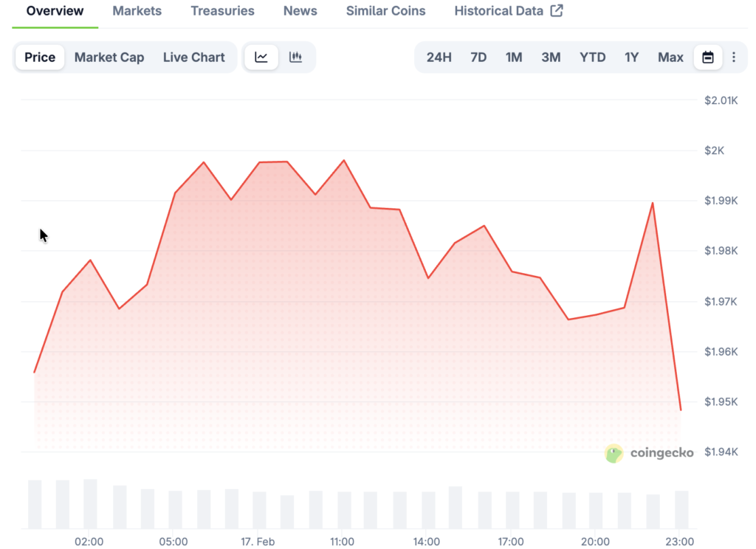Choose the 7D time range

click(x=478, y=58)
